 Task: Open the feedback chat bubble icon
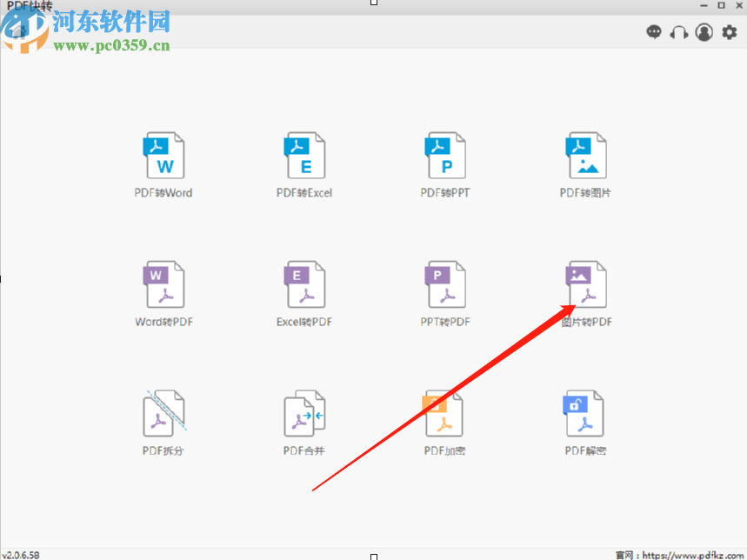pos(654,32)
